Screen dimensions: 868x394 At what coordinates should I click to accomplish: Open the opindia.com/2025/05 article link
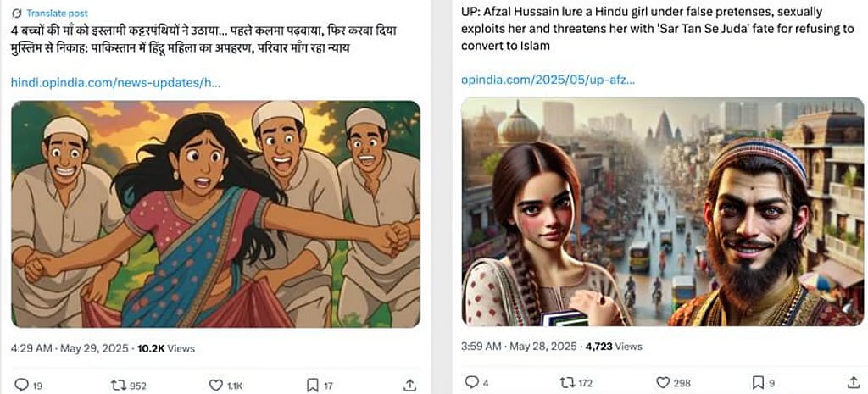point(548,80)
